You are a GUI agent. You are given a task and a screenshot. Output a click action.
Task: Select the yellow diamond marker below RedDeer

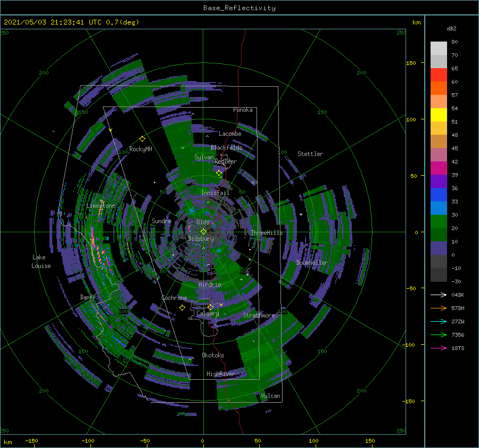pos(219,173)
